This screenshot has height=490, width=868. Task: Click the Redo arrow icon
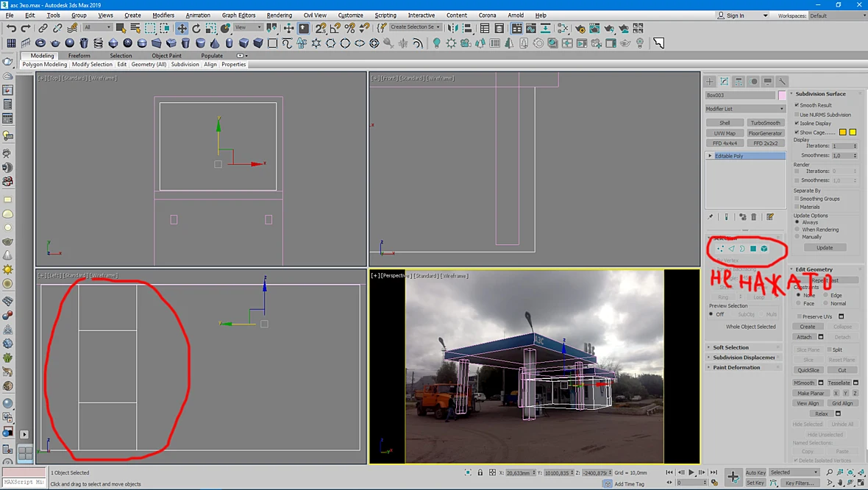point(26,28)
